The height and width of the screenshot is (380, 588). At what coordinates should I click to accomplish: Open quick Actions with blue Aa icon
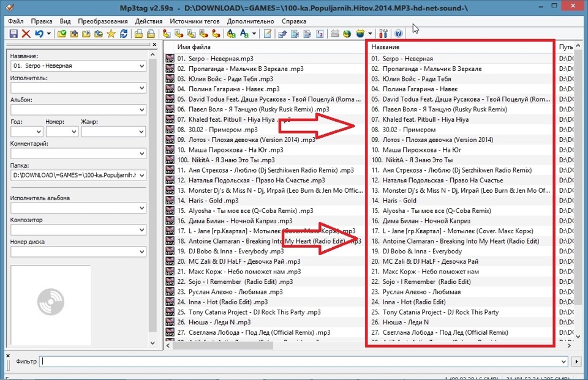tap(244, 34)
